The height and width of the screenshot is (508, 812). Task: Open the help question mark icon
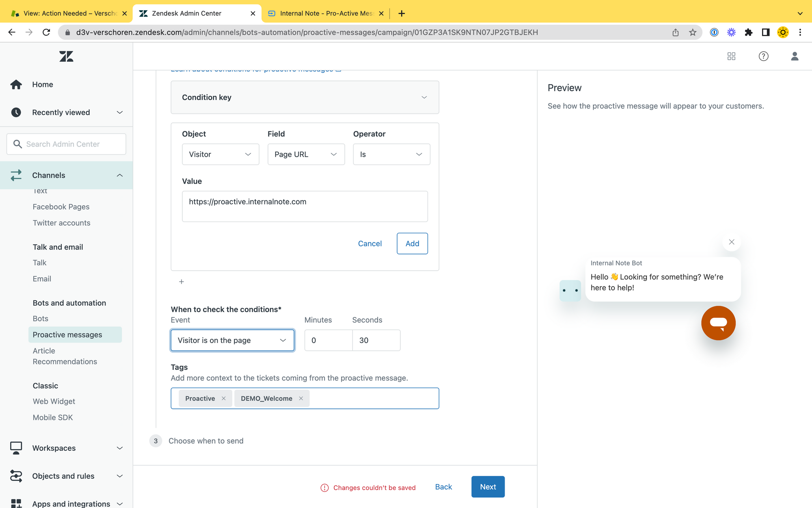(x=763, y=56)
